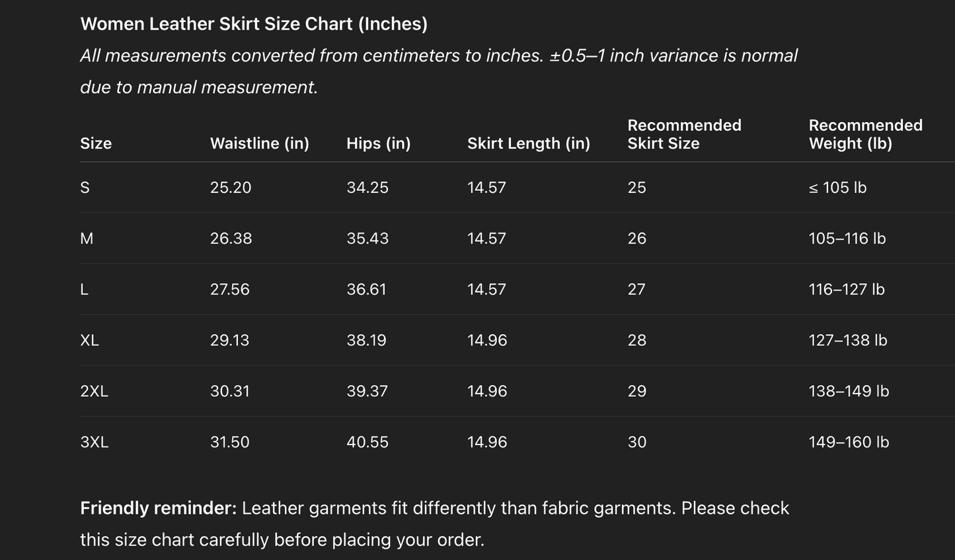Screen dimensions: 955x560
Task: Click the 2XL size row label
Action: coord(95,391)
